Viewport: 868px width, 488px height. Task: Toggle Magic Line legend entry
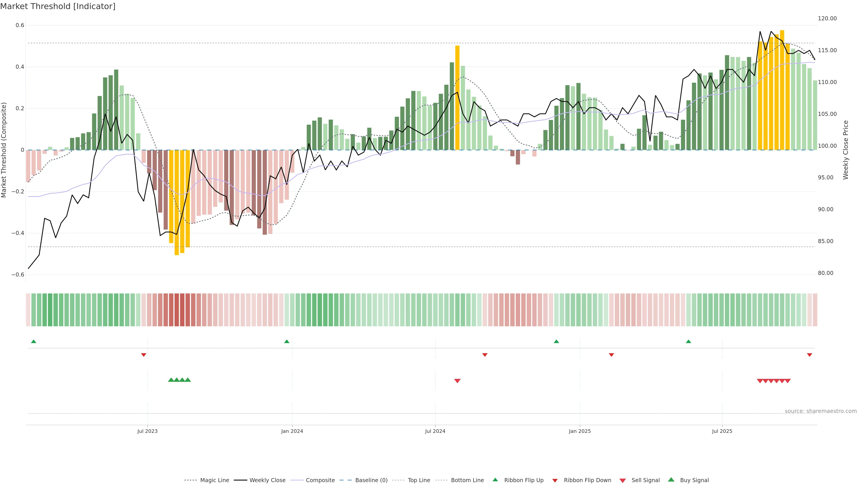pos(214,480)
